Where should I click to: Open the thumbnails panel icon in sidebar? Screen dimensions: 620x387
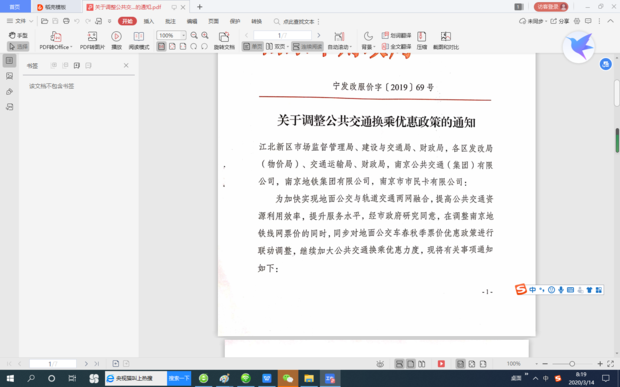pyautogui.click(x=9, y=76)
